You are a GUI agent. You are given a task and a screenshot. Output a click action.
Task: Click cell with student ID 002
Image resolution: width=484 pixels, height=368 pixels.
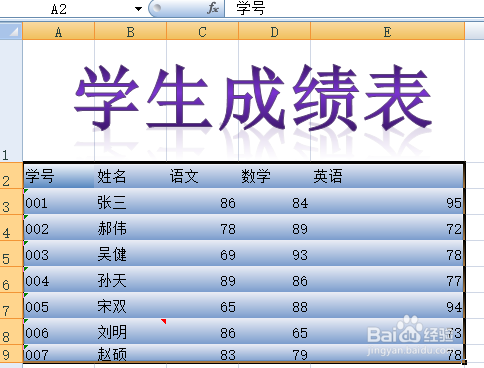[59, 228]
